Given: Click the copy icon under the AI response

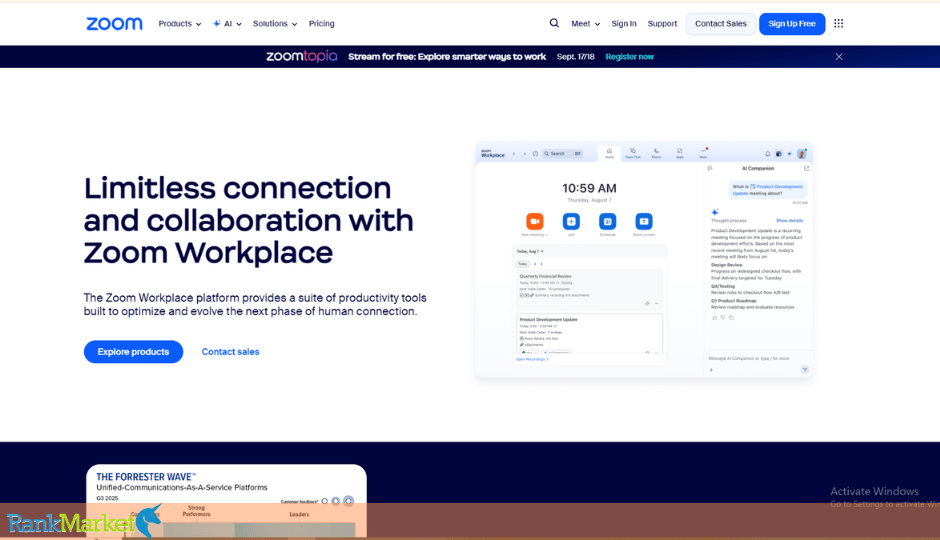Looking at the screenshot, I should click(x=731, y=318).
